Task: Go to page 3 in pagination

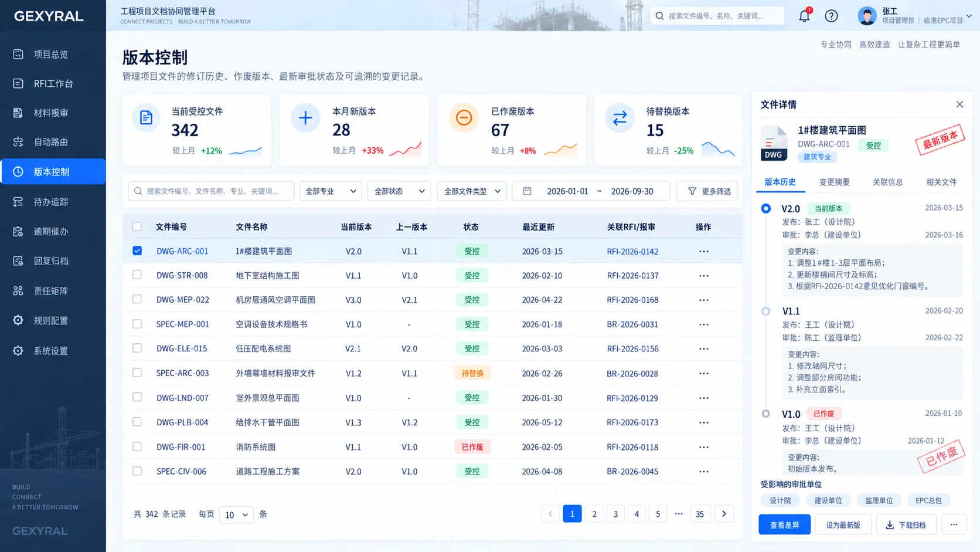Action: 615,514
